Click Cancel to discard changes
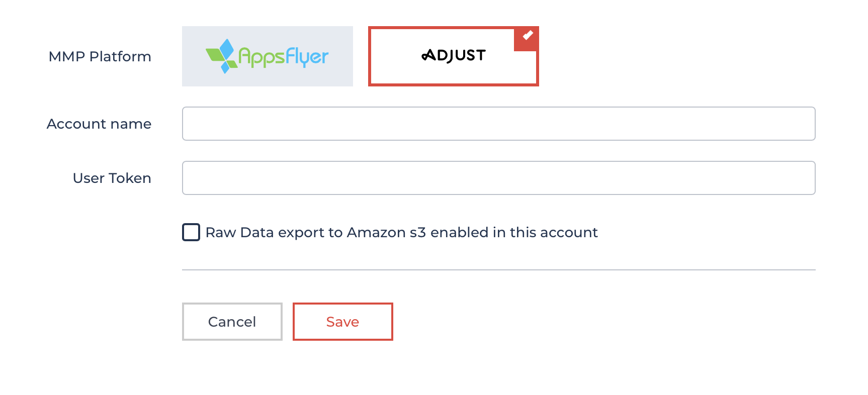This screenshot has width=868, height=395. (231, 322)
